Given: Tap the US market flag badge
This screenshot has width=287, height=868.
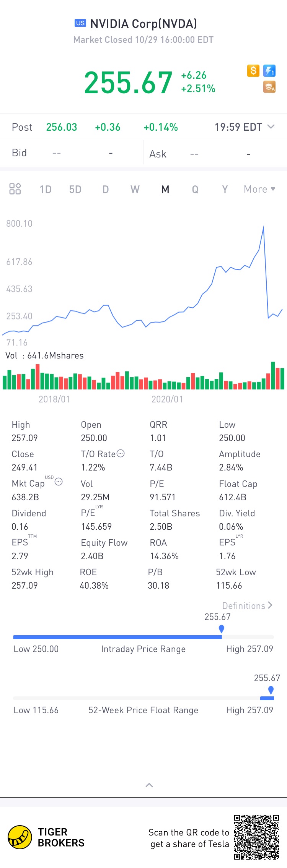Looking at the screenshot, I should [x=80, y=23].
